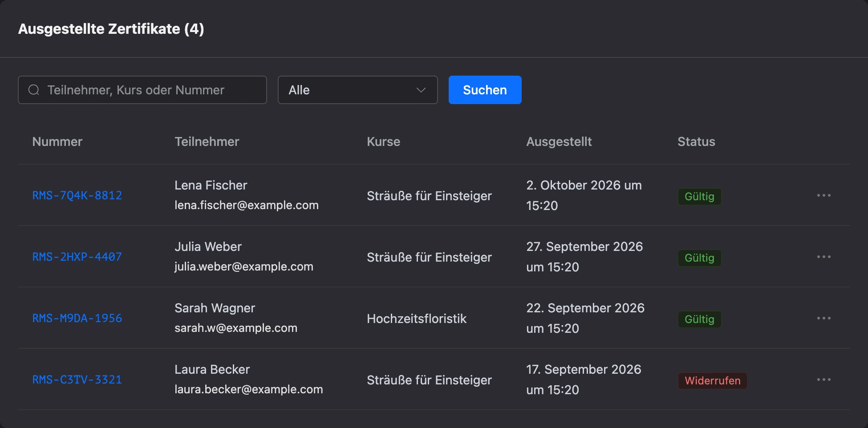Viewport: 868px width, 428px height.
Task: Select the name Julia Weber
Action: point(208,246)
